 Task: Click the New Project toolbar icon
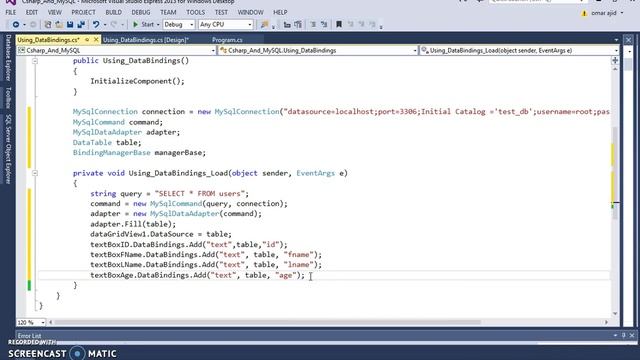(x=48, y=24)
